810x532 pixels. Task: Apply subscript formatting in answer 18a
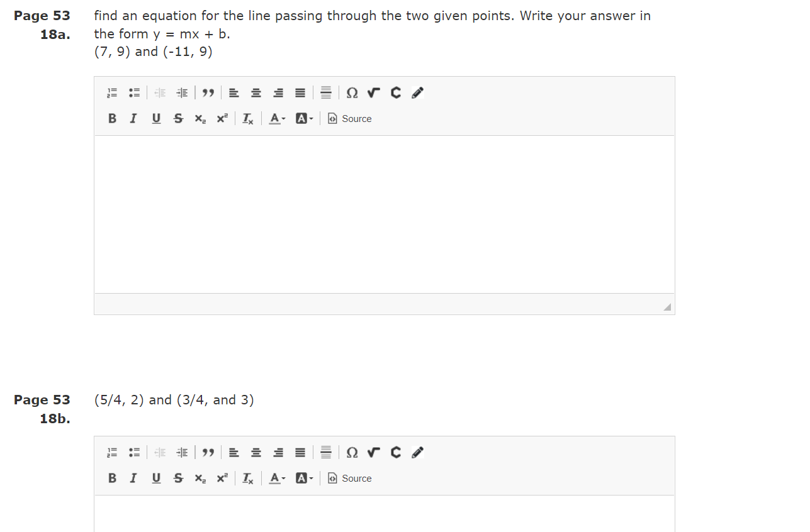coord(200,118)
